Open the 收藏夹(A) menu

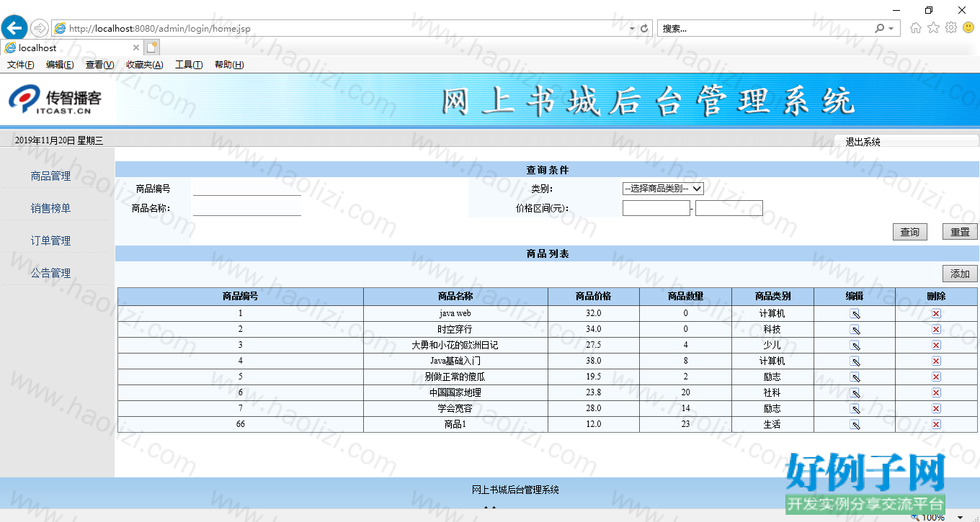[x=145, y=65]
